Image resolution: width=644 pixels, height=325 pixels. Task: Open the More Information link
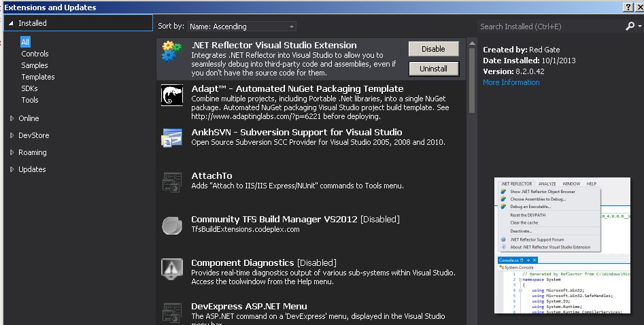coord(511,82)
